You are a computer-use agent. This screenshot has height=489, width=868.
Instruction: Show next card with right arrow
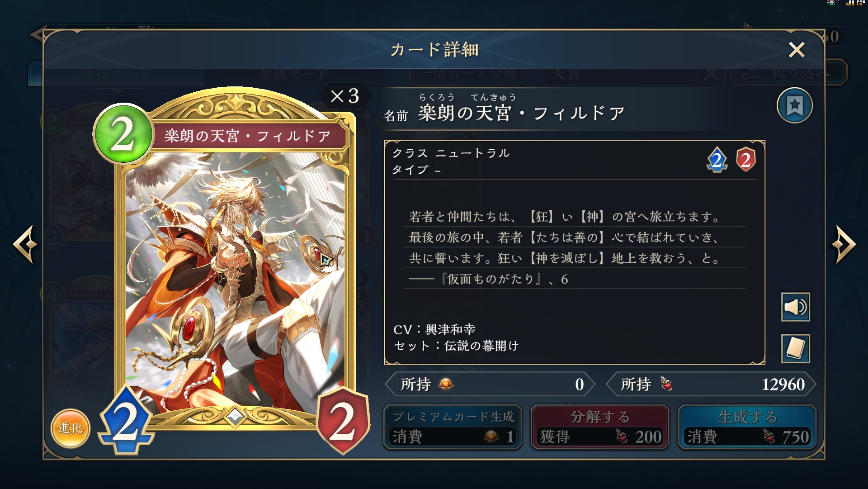point(844,244)
